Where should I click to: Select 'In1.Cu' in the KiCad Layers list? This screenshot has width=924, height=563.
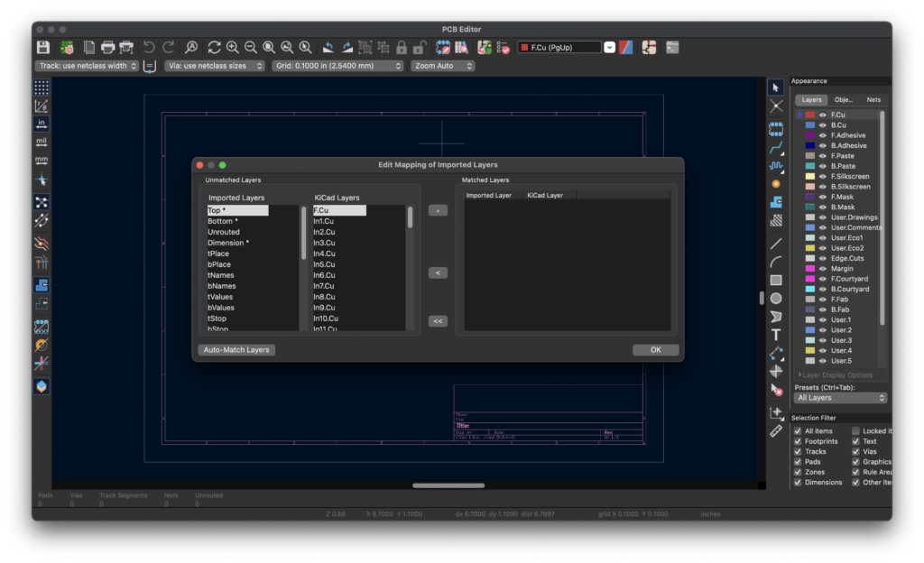pyautogui.click(x=324, y=221)
